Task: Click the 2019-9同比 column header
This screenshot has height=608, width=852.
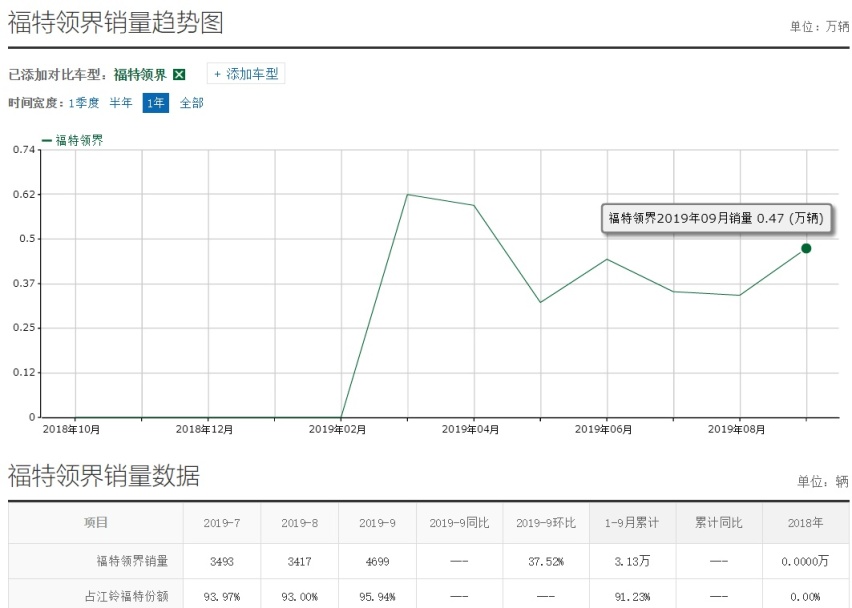Action: 459,523
